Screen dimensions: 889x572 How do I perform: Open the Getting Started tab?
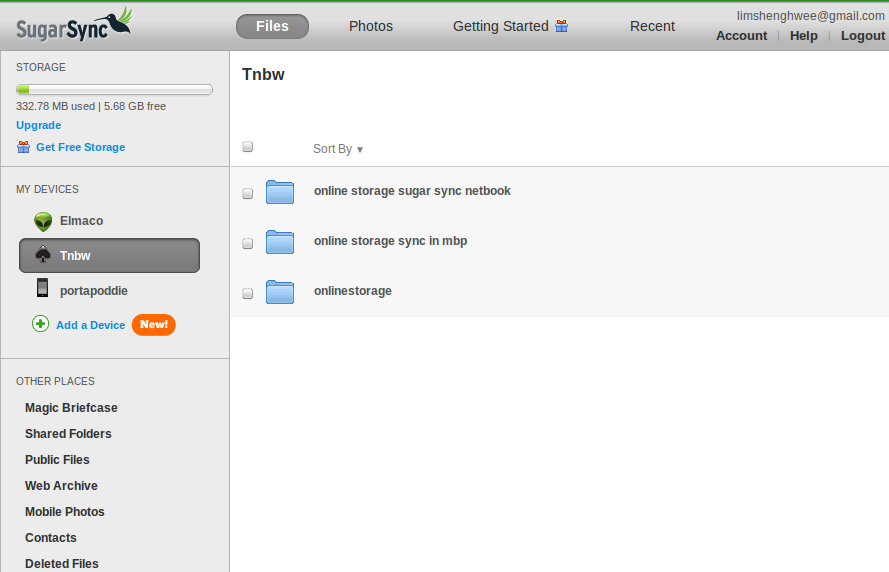pyautogui.click(x=501, y=27)
